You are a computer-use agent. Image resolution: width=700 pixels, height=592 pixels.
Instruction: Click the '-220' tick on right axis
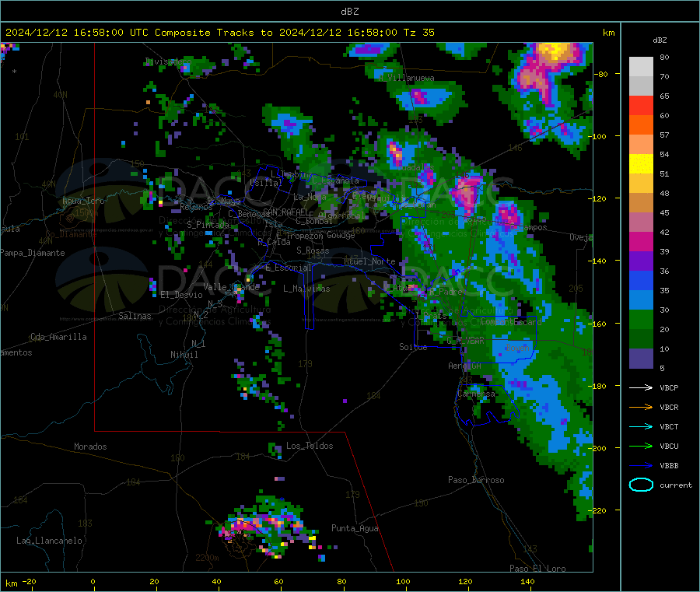pos(600,510)
